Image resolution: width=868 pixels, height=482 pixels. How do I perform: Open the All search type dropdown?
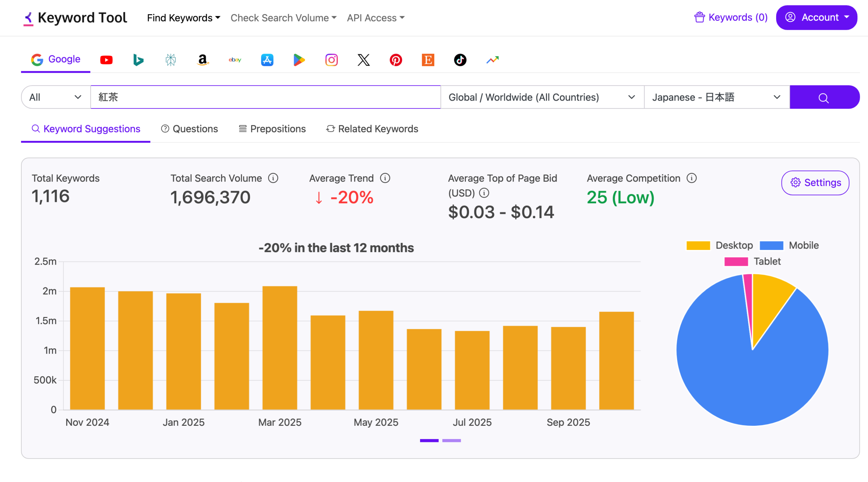pyautogui.click(x=56, y=97)
